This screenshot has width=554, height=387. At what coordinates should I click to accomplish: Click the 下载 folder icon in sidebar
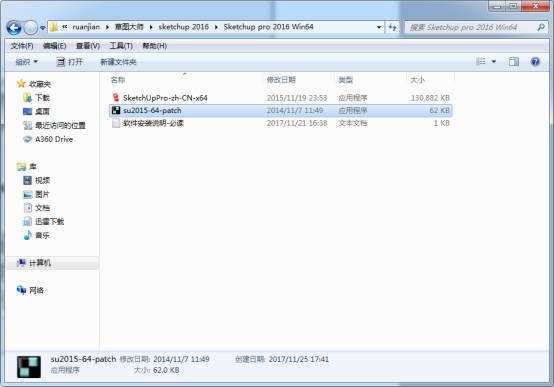[x=27, y=98]
